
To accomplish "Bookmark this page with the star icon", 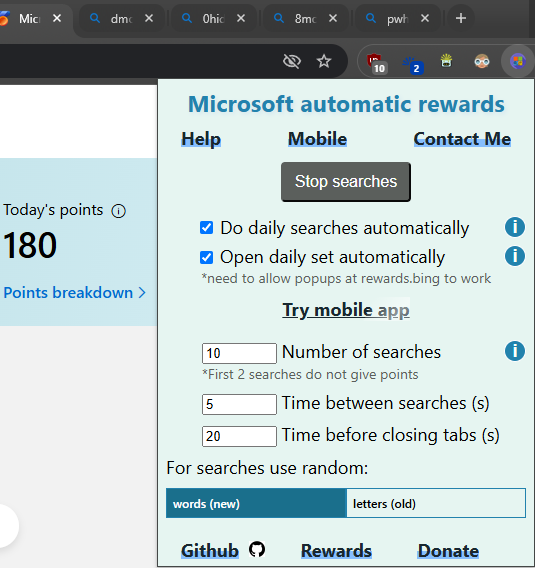I will click(324, 61).
